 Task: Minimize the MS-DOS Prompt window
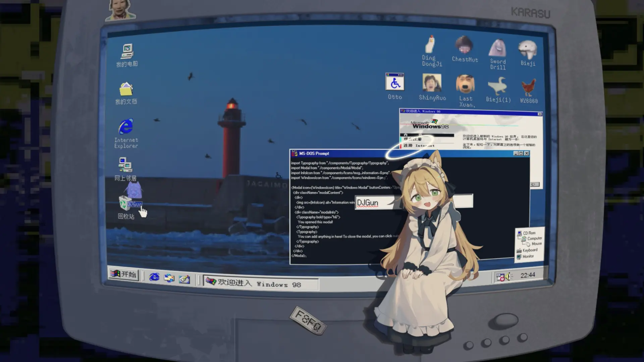coord(516,154)
